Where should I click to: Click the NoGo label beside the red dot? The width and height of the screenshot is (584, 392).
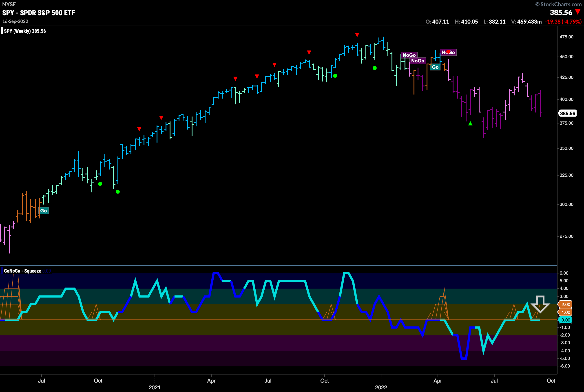click(x=448, y=52)
